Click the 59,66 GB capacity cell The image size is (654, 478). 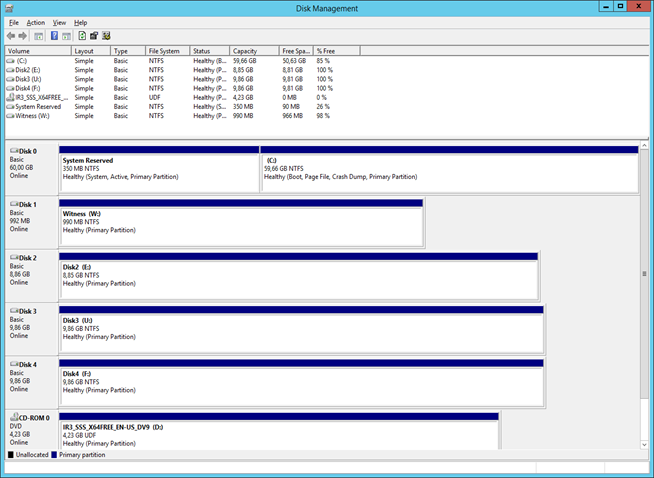coord(244,61)
